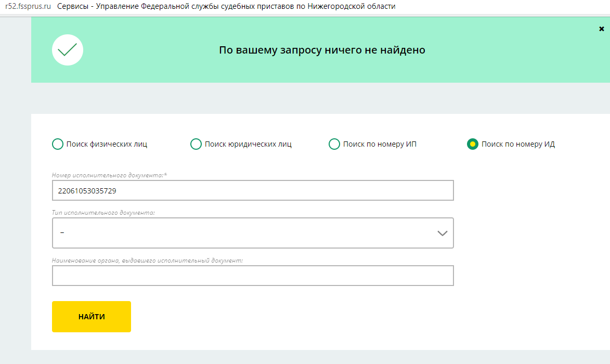Viewport: 610px width, 364px height.
Task: Click the r52.fssprus.ru site address
Action: pos(28,7)
